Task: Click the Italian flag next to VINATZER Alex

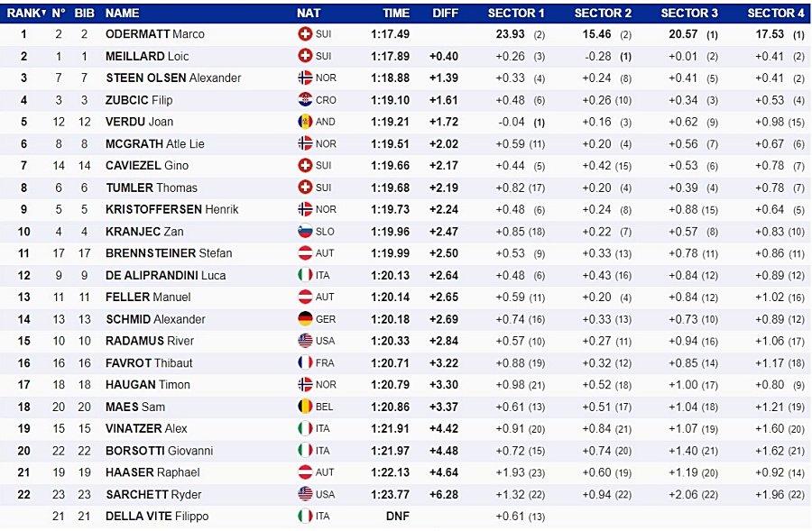Action: [x=305, y=428]
